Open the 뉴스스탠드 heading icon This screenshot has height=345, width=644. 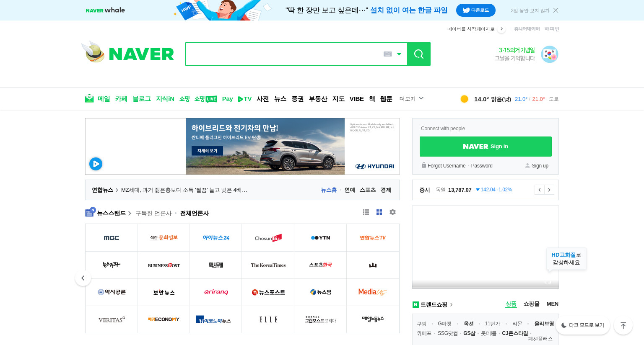[x=90, y=212]
